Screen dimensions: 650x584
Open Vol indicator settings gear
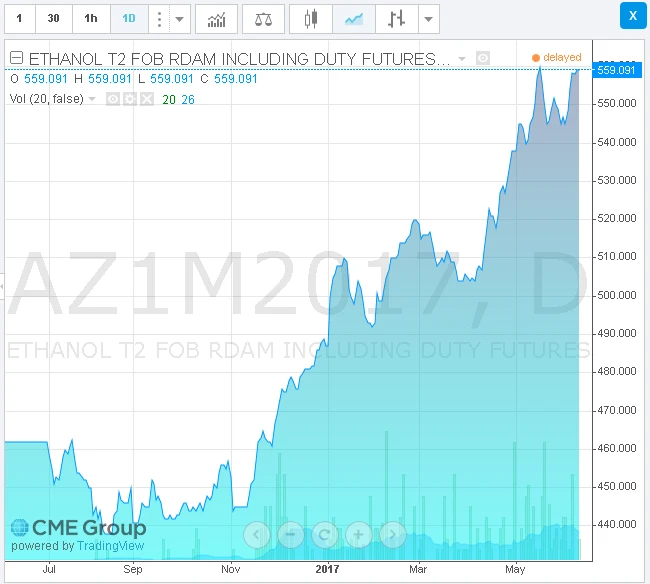[130, 99]
